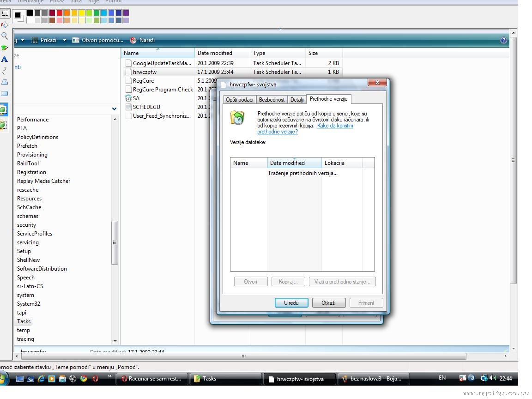Select the Tasks folder in tree
Viewport: 532px width, 399px height.
coord(24,321)
